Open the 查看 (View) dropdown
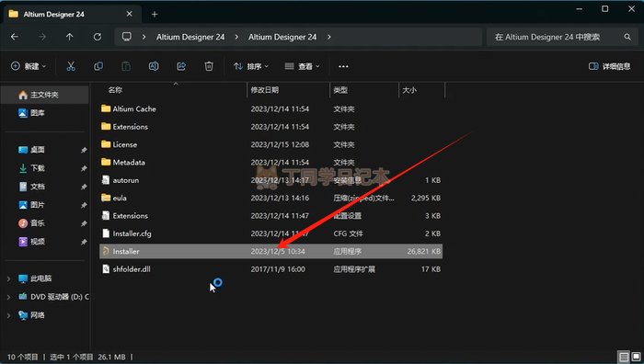 click(x=303, y=66)
